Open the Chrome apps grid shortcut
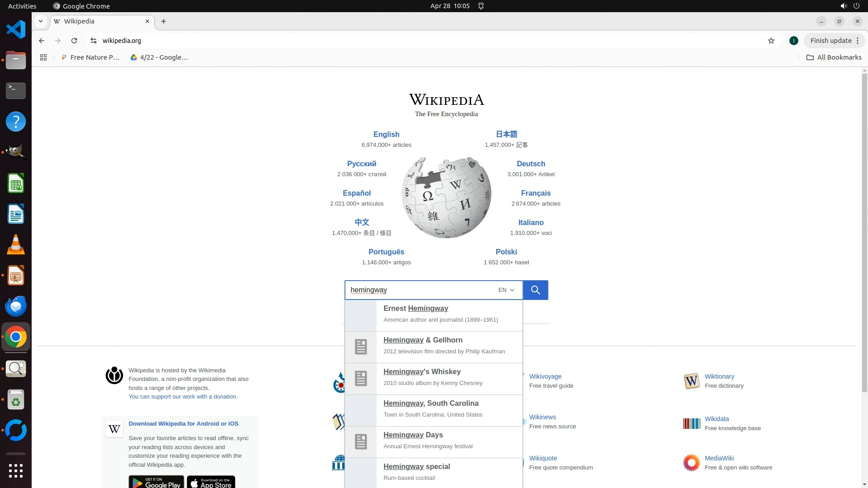 [x=43, y=57]
